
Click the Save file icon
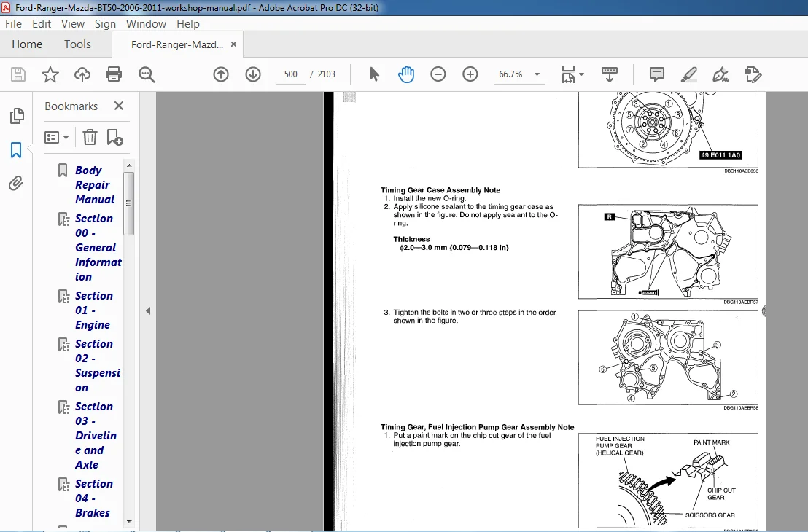(18, 74)
